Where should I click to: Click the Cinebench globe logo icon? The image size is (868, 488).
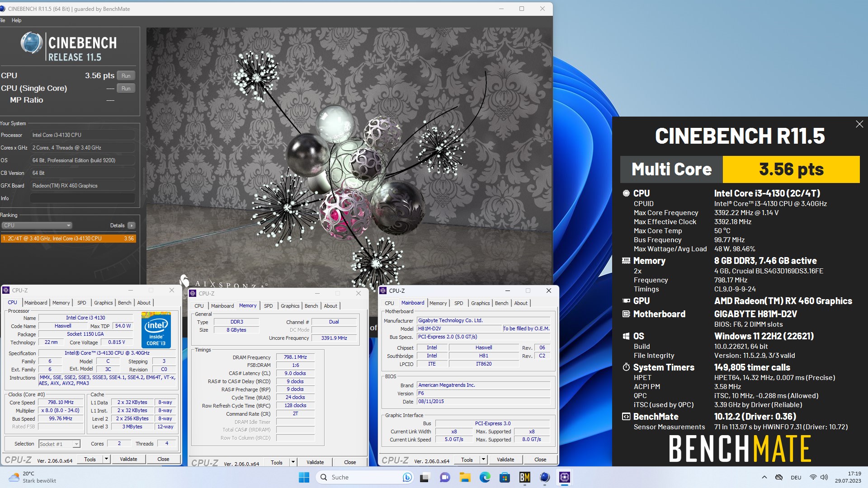point(32,43)
